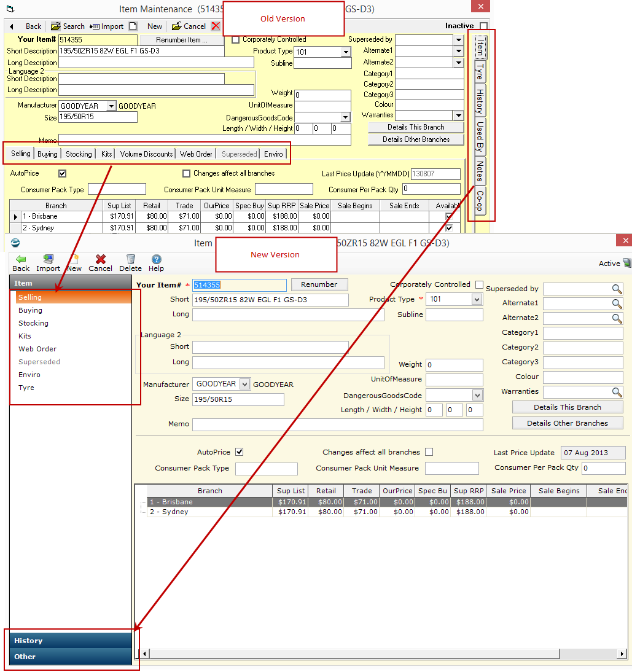Click the Your Item# field in new version
This screenshot has height=672, width=632.
pyautogui.click(x=239, y=285)
